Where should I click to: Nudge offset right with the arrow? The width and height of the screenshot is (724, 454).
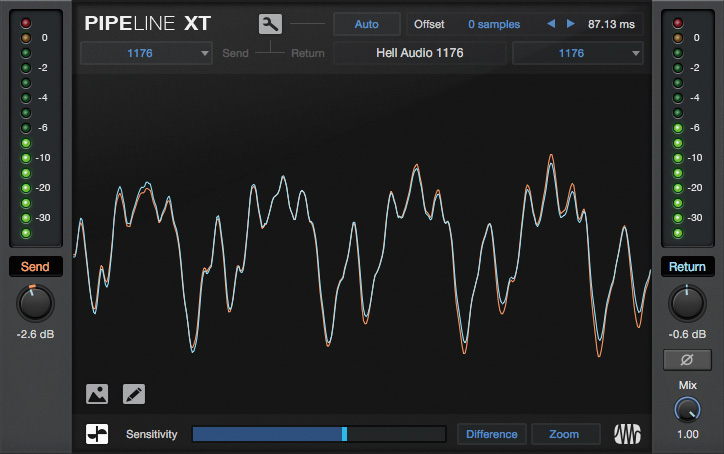[x=571, y=24]
